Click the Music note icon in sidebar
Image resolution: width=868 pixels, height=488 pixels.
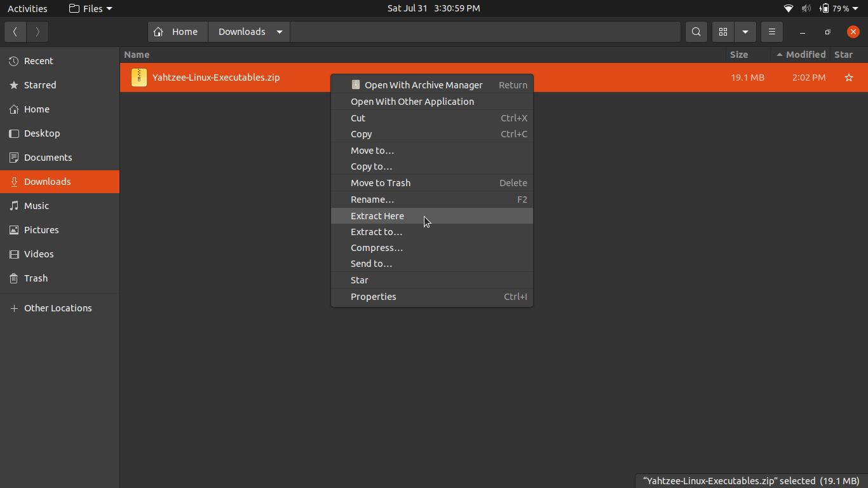14,206
